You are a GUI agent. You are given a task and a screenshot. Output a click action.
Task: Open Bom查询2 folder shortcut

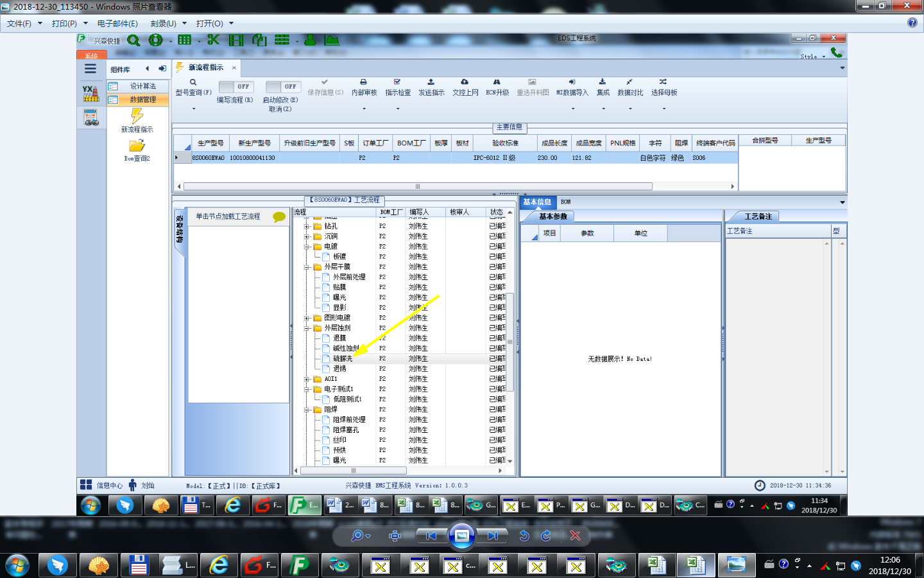pos(137,150)
